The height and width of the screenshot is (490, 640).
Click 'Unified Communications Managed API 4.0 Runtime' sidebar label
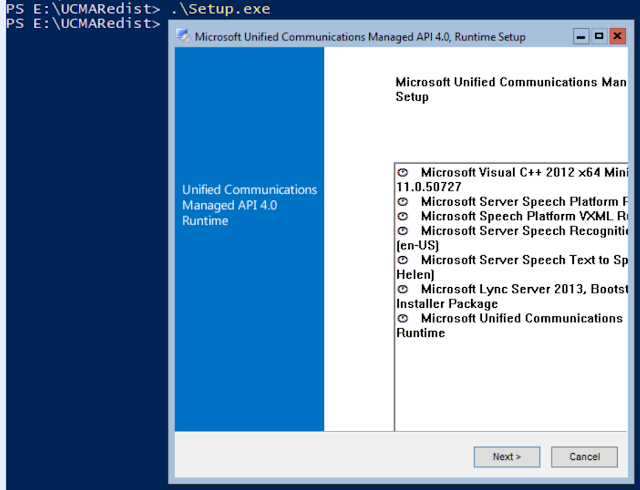tap(249, 205)
